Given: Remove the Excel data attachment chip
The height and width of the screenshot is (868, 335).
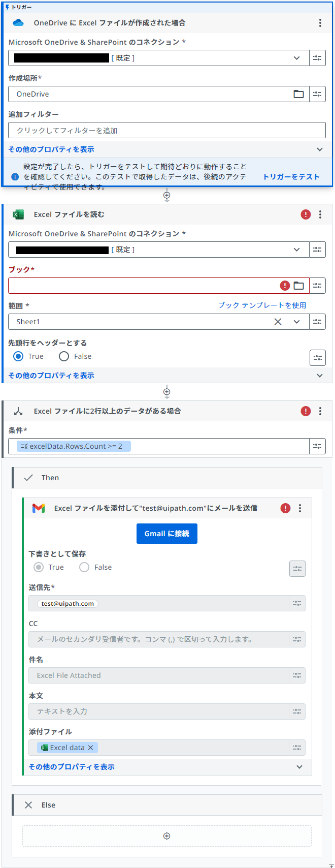Looking at the screenshot, I should [90, 748].
